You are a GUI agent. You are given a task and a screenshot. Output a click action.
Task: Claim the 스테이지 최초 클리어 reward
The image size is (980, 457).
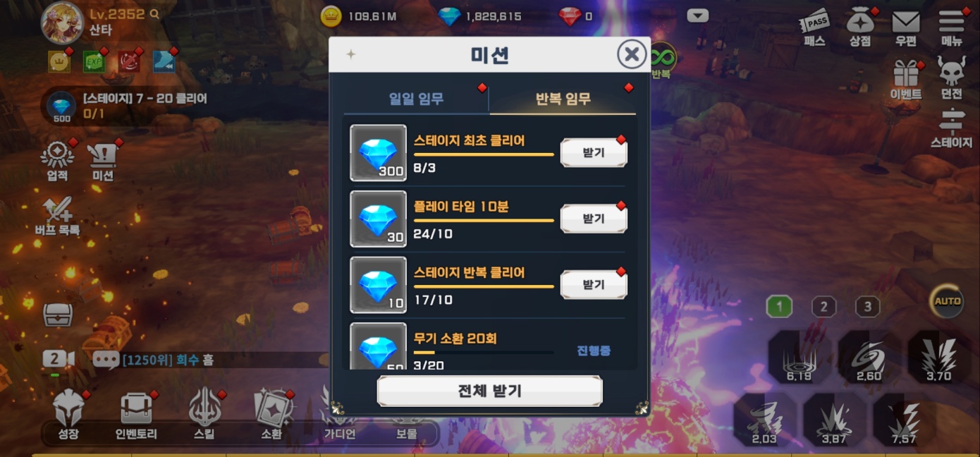coord(594,152)
